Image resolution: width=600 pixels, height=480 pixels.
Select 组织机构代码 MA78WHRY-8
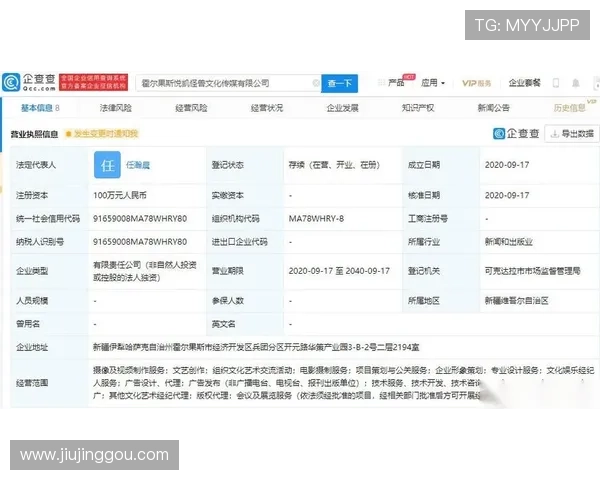pyautogui.click(x=316, y=219)
